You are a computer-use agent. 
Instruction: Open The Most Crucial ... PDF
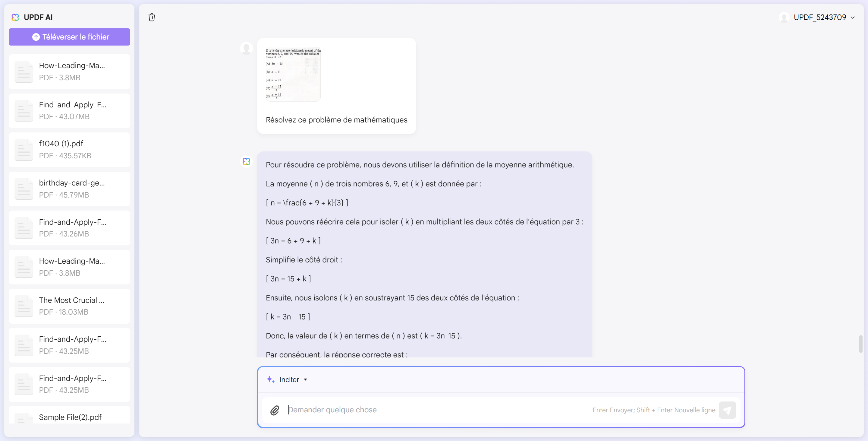pyautogui.click(x=69, y=306)
